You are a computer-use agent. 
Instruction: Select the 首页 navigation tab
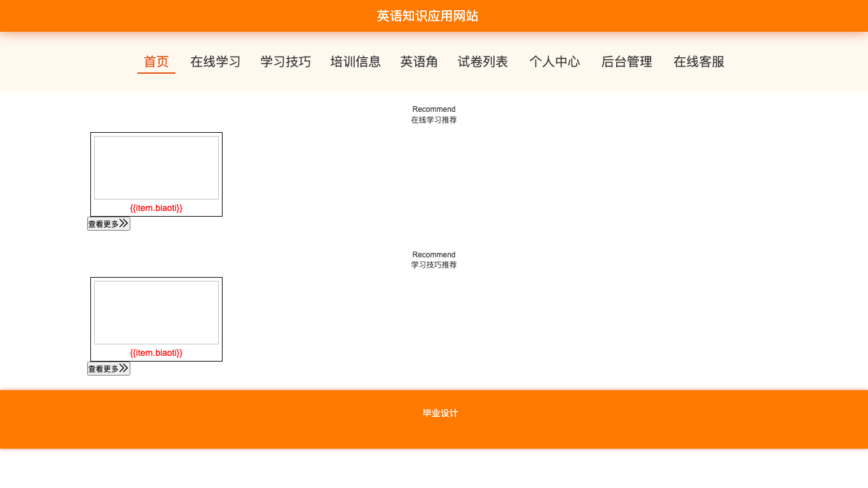tap(156, 62)
